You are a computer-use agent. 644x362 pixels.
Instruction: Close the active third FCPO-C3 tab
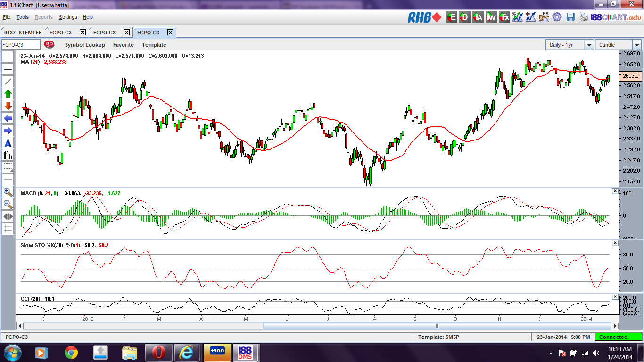click(x=170, y=33)
